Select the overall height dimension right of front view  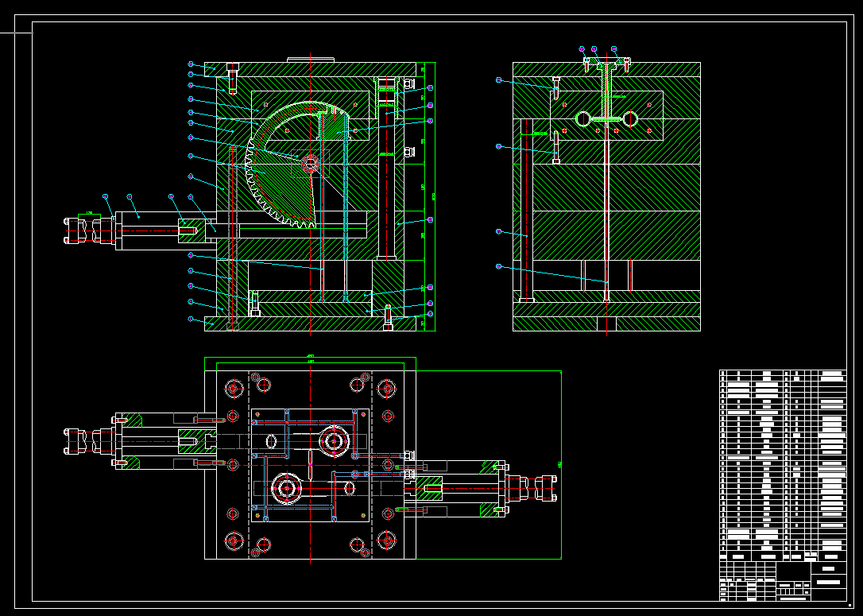[435, 196]
